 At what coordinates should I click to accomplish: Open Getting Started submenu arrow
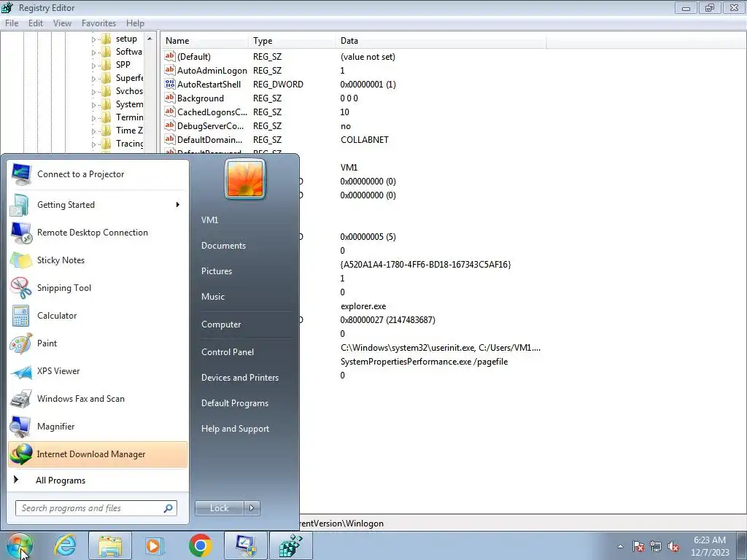178,205
